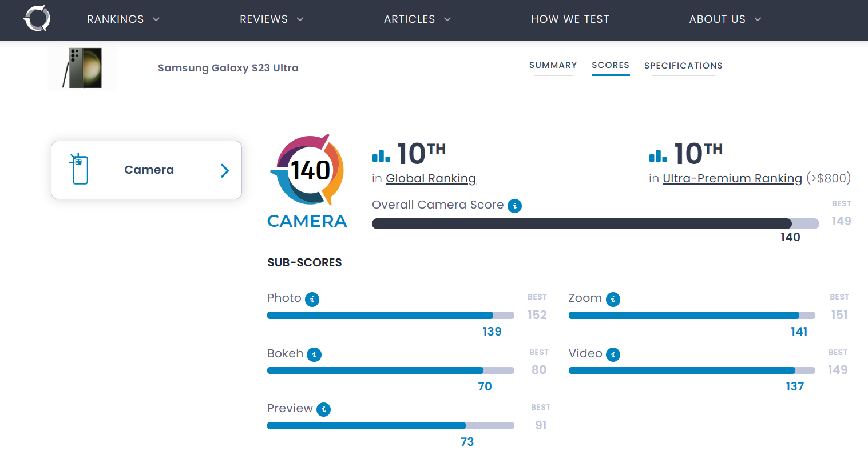
Task: Click the Video score bar
Action: coord(692,370)
